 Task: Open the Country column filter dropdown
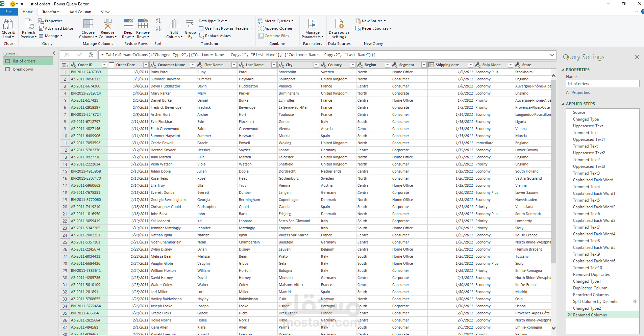(x=353, y=65)
